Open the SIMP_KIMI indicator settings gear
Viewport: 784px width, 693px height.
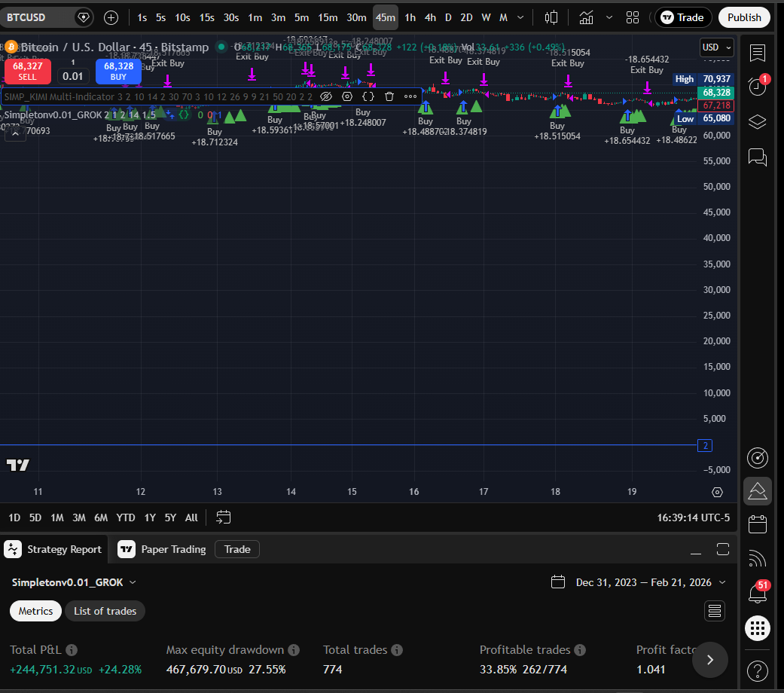347,96
